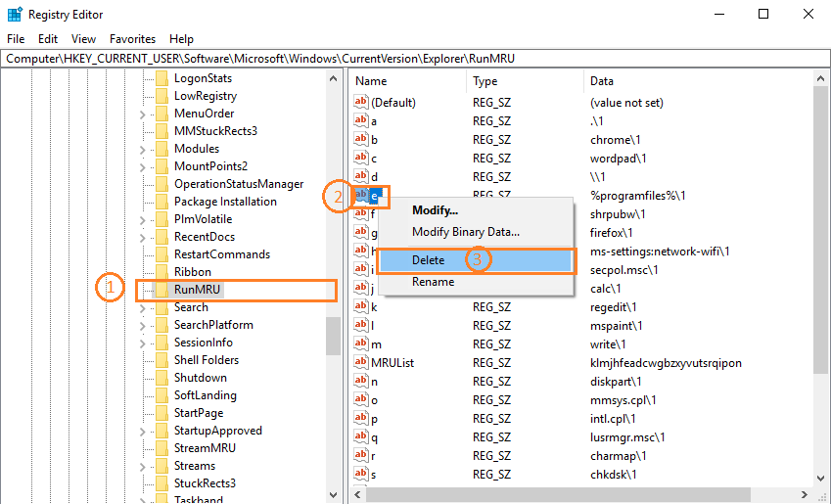Click the string value icon for entry d

tap(361, 176)
